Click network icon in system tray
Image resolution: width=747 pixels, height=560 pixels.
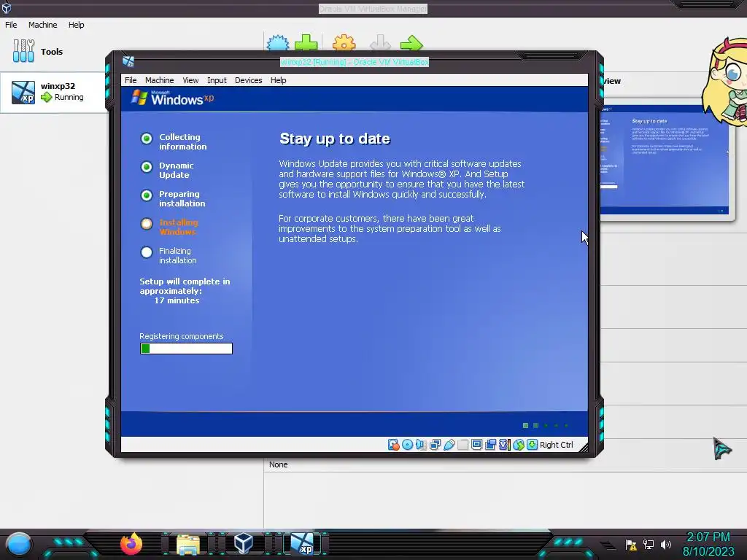649,544
